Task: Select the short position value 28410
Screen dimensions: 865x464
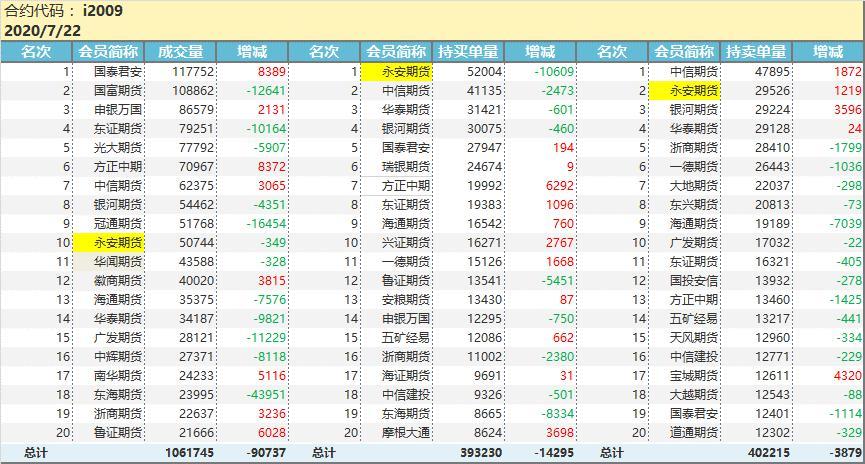Action: (x=772, y=148)
